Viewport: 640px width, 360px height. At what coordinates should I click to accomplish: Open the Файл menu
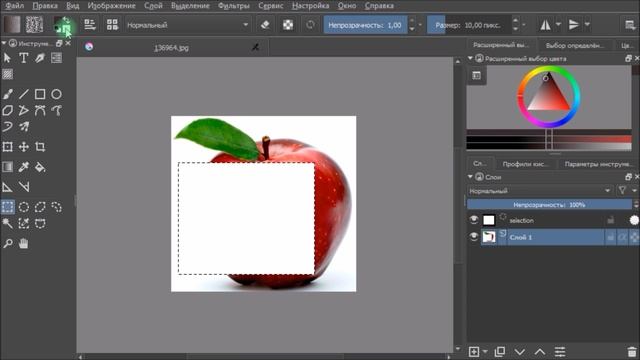coord(15,6)
